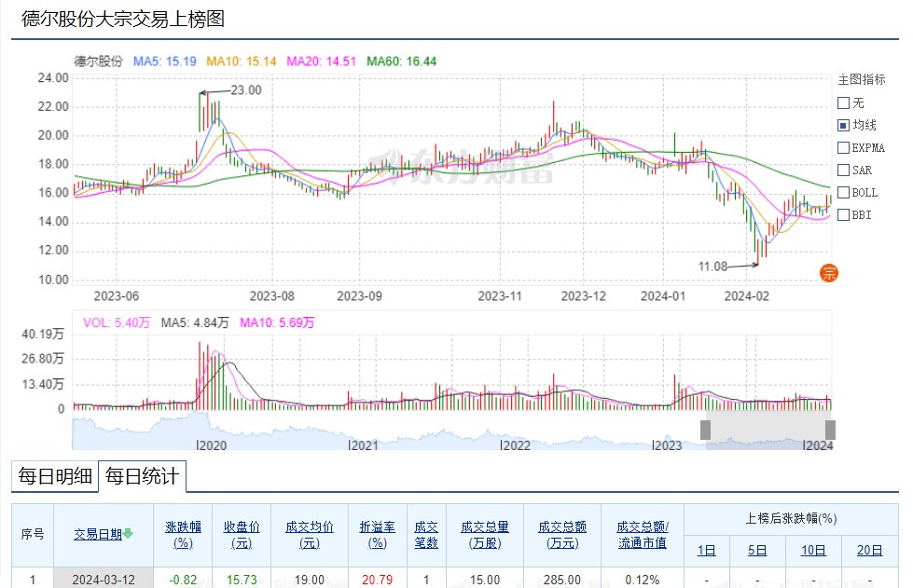This screenshot has width=913, height=588.
Task: Click the 20日 post-listing change header
Action: (869, 550)
